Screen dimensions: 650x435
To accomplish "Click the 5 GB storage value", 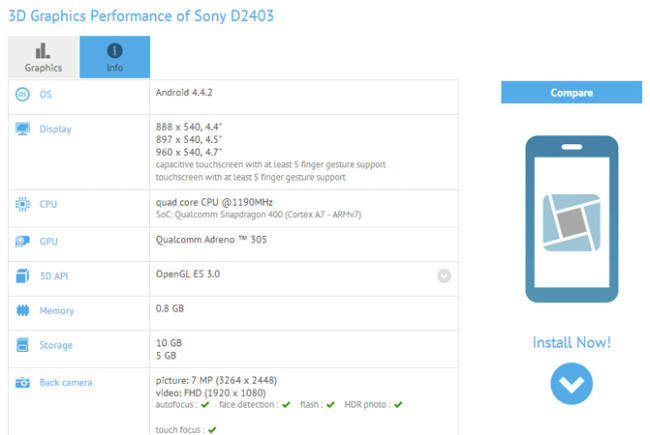I will [x=166, y=356].
